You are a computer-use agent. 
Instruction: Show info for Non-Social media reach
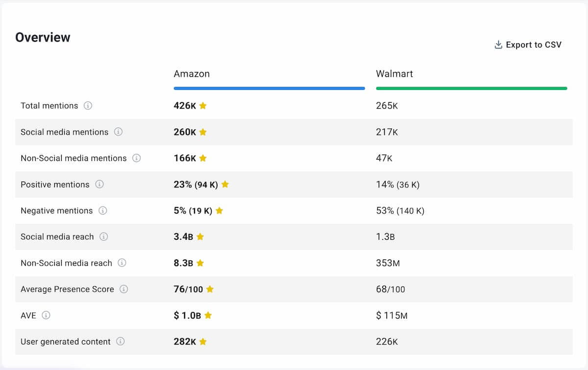tap(122, 263)
